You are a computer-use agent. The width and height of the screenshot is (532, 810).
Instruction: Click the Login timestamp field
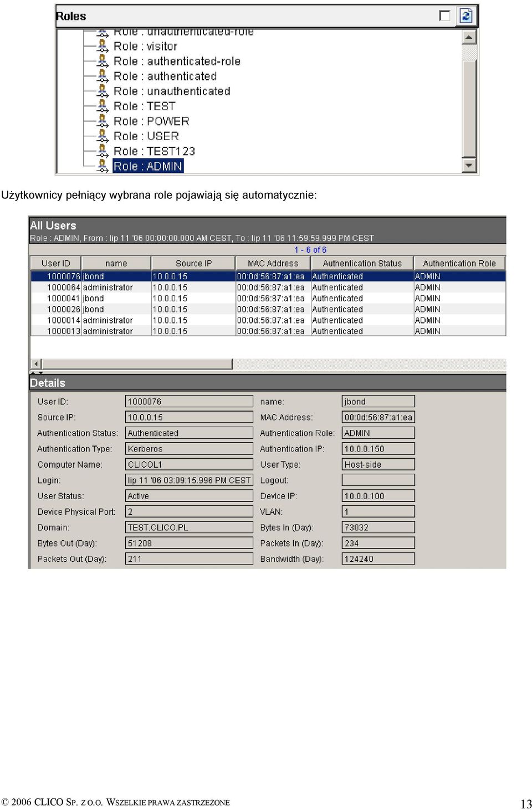[189, 480]
